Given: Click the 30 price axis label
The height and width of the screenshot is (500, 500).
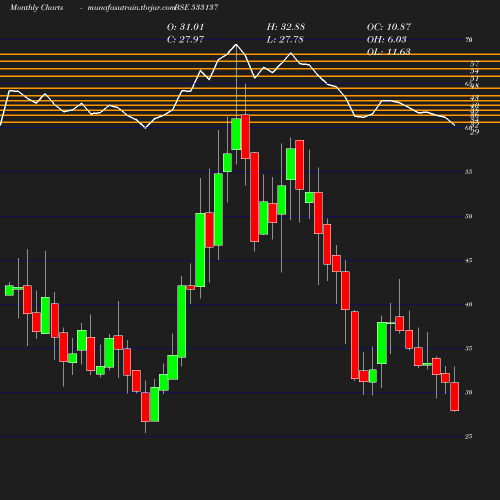Looking at the screenshot, I should coord(469,392).
